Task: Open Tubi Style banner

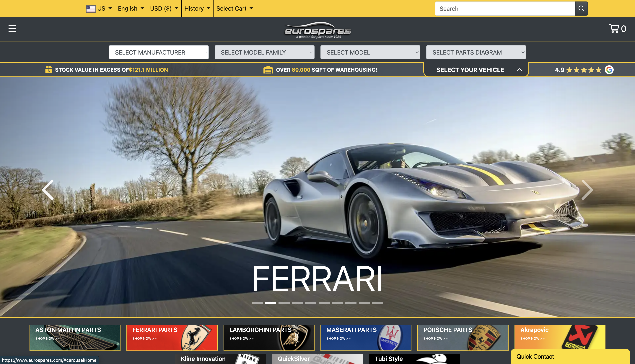Action: [414, 359]
